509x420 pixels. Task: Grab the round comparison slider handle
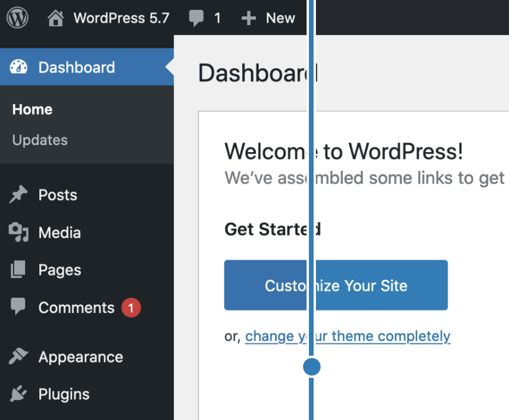312,367
